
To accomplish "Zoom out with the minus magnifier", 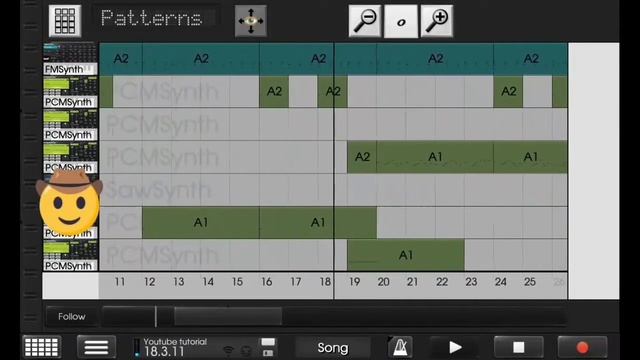I will tap(365, 21).
